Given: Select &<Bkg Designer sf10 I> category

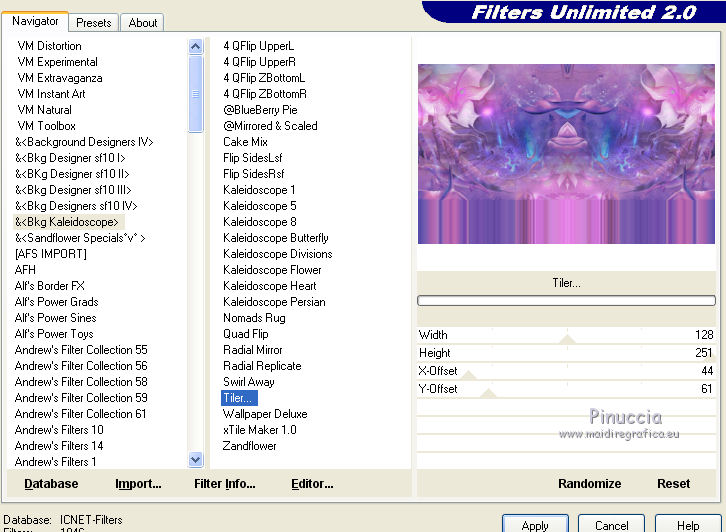Looking at the screenshot, I should [x=70, y=158].
